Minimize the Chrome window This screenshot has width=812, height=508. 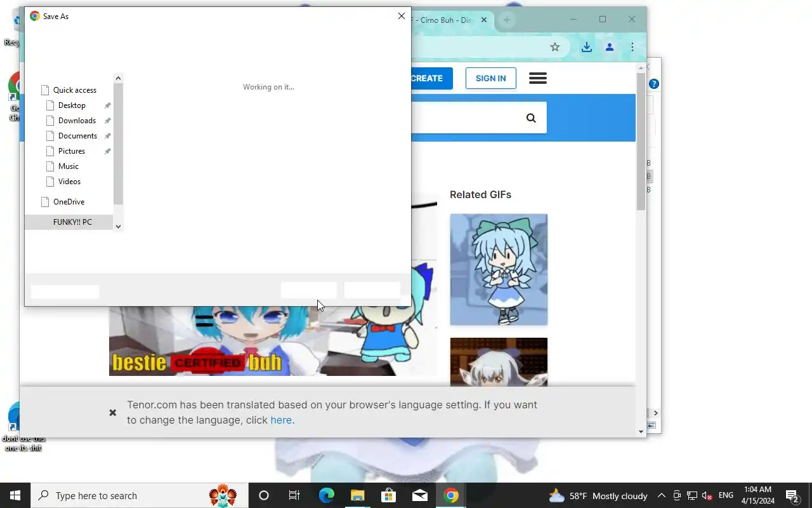coord(573,20)
